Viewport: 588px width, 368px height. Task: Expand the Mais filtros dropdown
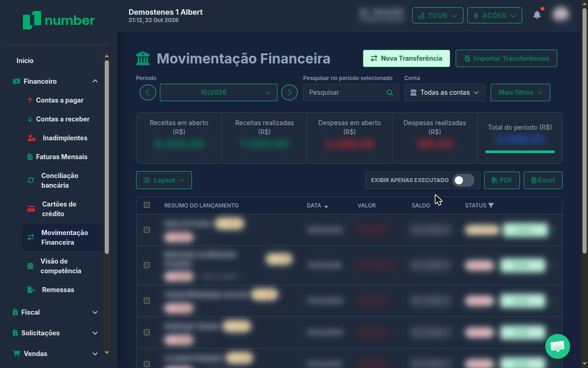point(520,92)
